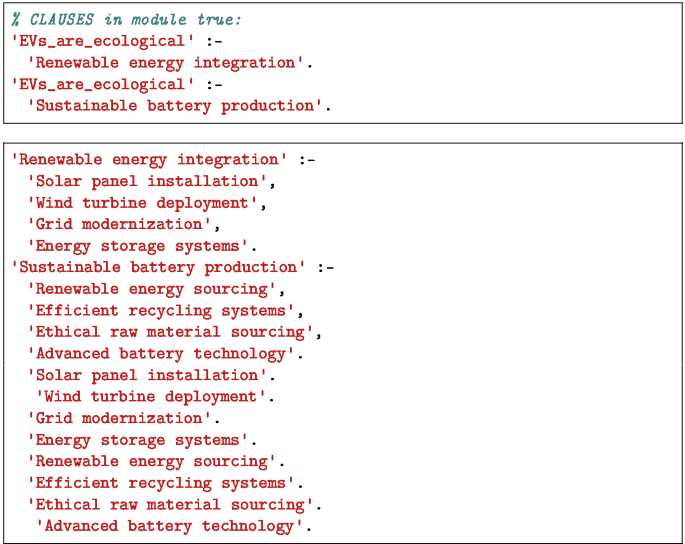
Task: Click the last 'Advanced battery technology' fact
Action: [x=170, y=526]
